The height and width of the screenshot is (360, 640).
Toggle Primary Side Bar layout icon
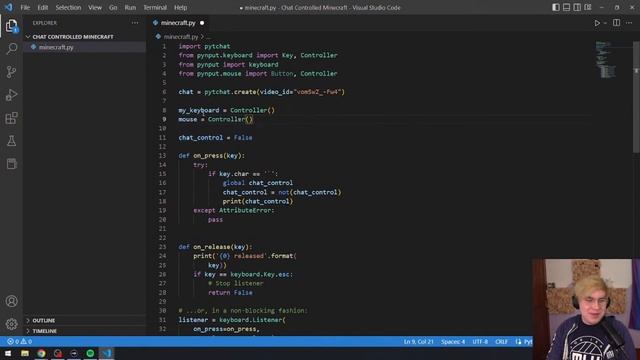coord(556,7)
